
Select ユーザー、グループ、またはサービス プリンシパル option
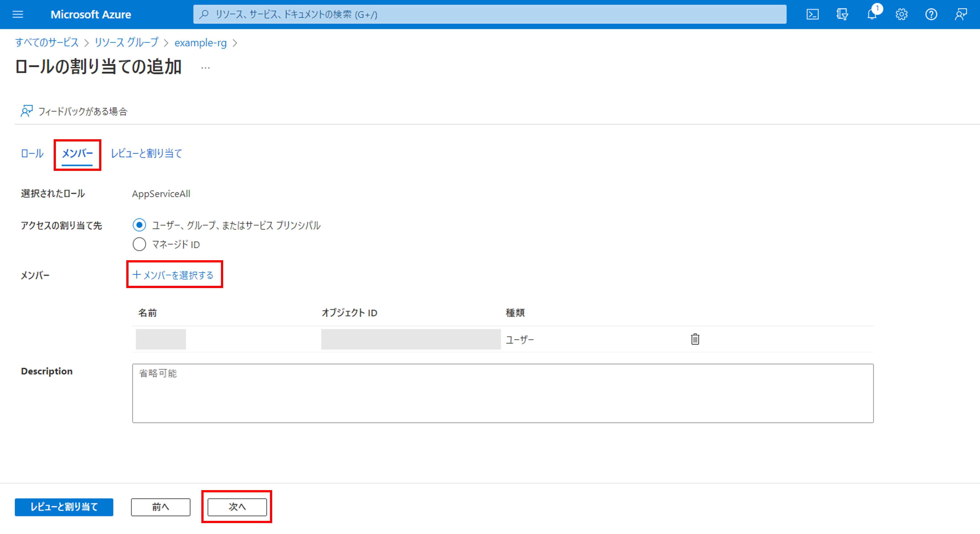point(139,225)
